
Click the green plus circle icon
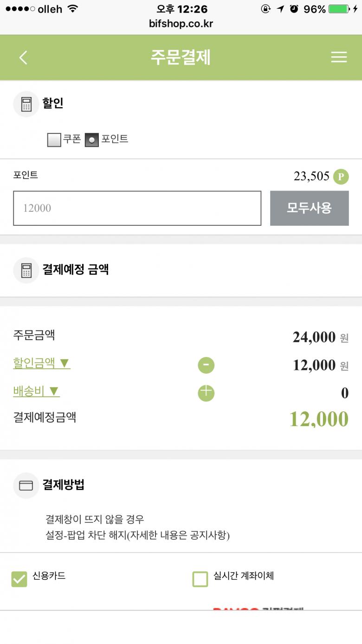click(x=206, y=393)
